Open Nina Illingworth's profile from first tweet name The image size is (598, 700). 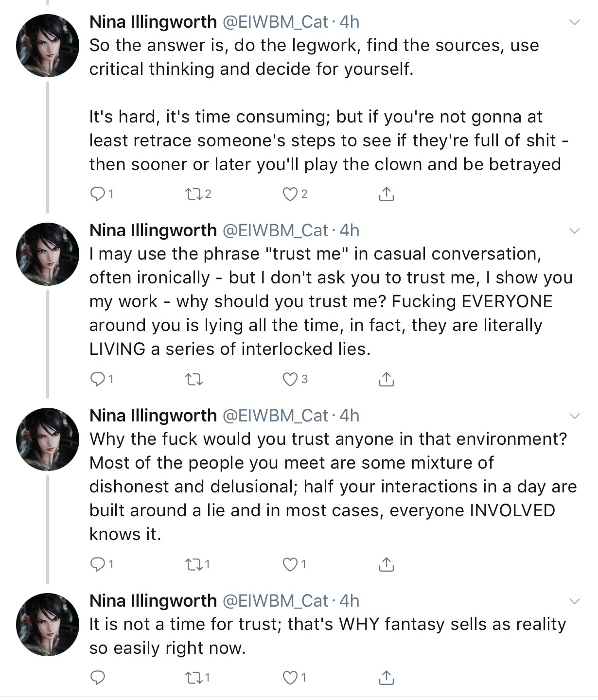pos(153,22)
